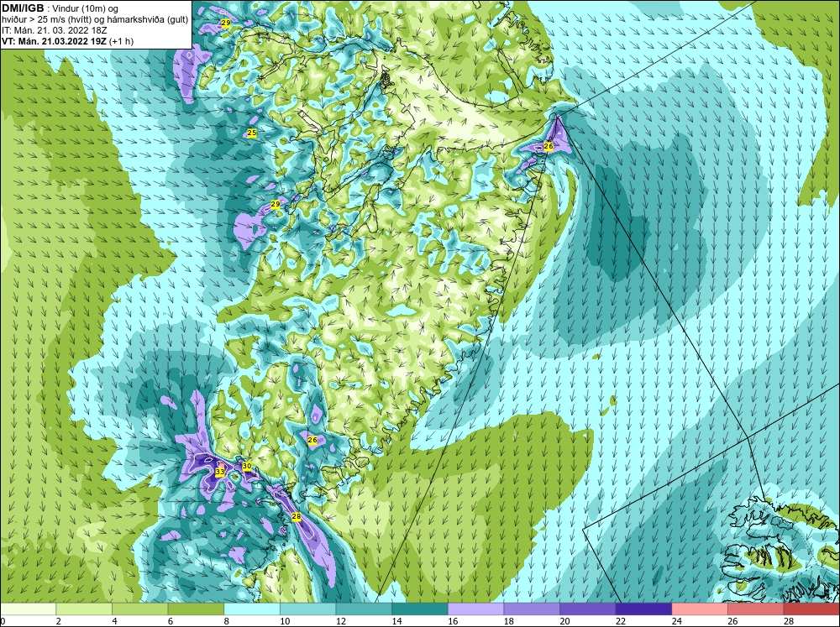Image resolution: width=840 pixels, height=627 pixels.
Task: Click the 'VT: Mán. 21.03.2022 19Z (+1 h)' line
Action: pyautogui.click(x=67, y=41)
